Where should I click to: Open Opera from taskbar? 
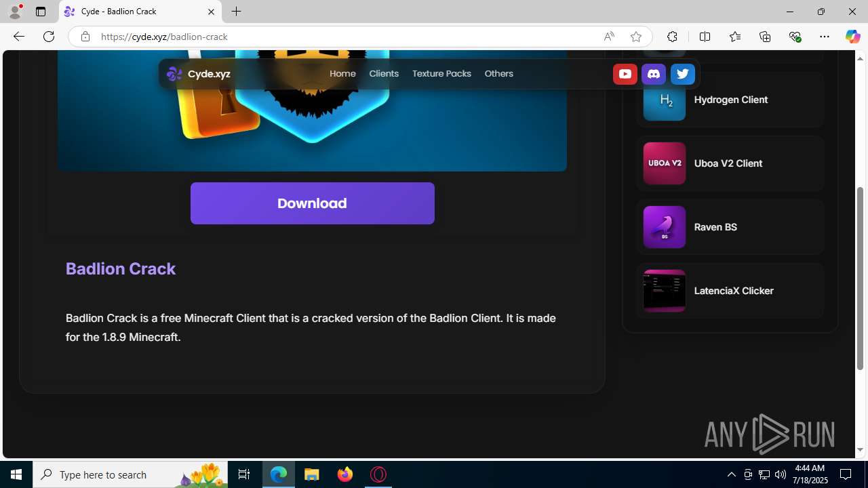pyautogui.click(x=378, y=474)
